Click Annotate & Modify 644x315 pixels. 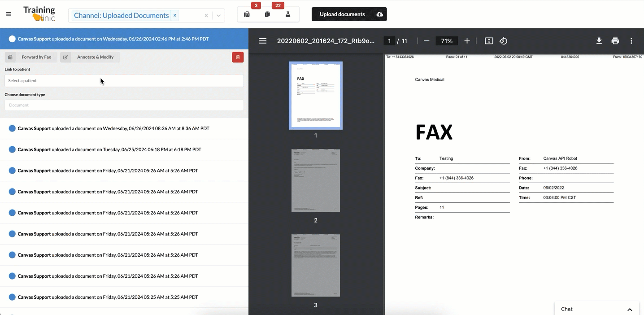pyautogui.click(x=95, y=57)
